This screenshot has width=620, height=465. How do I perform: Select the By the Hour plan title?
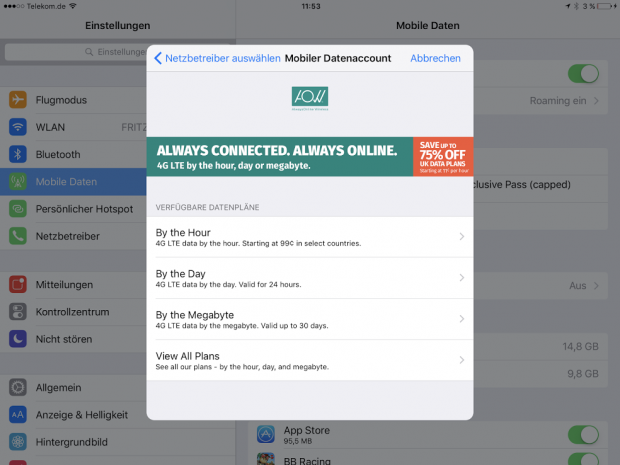pyautogui.click(x=183, y=232)
